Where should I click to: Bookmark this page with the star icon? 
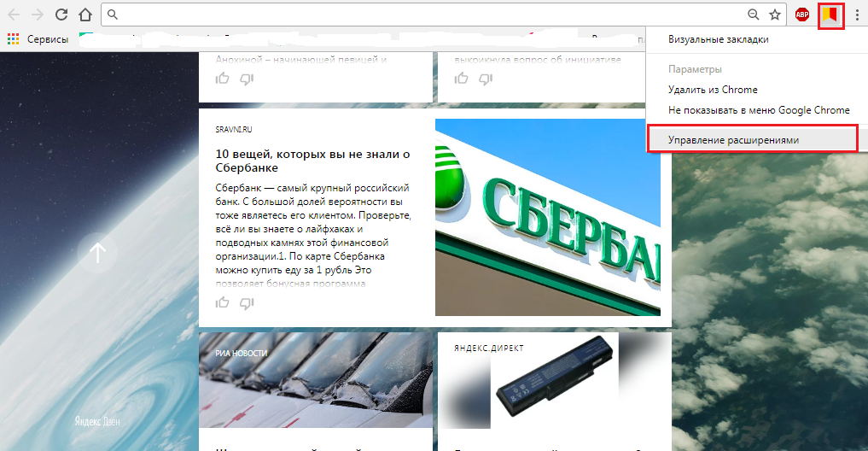[774, 15]
